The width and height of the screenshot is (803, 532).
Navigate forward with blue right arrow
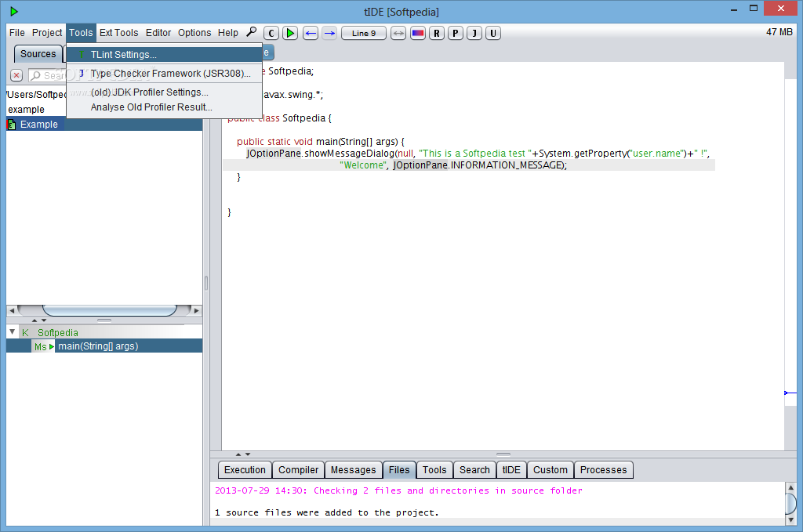tap(330, 33)
